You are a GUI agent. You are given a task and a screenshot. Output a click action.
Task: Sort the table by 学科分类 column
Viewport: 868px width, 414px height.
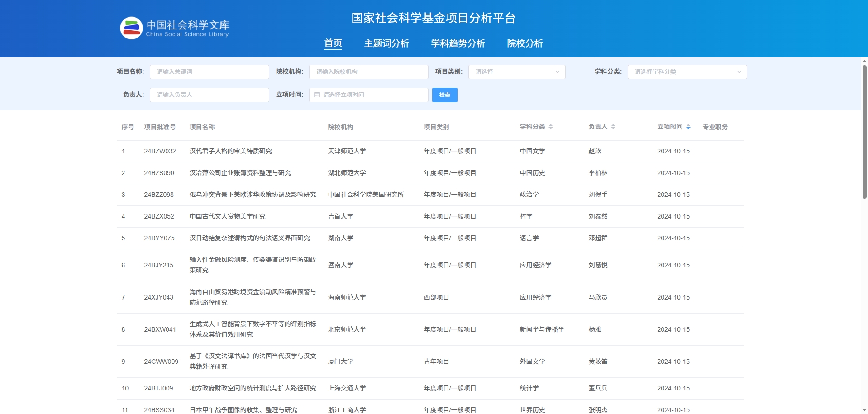pyautogui.click(x=550, y=127)
